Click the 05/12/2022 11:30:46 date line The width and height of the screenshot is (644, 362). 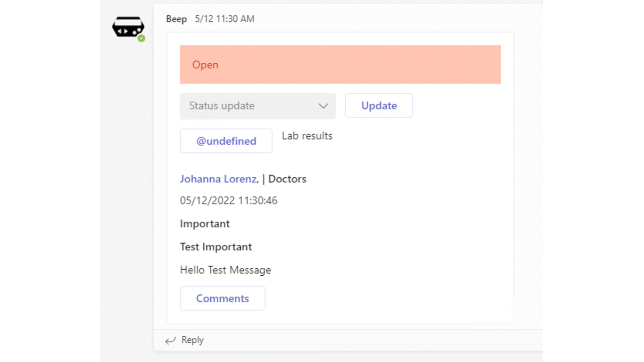pos(229,201)
